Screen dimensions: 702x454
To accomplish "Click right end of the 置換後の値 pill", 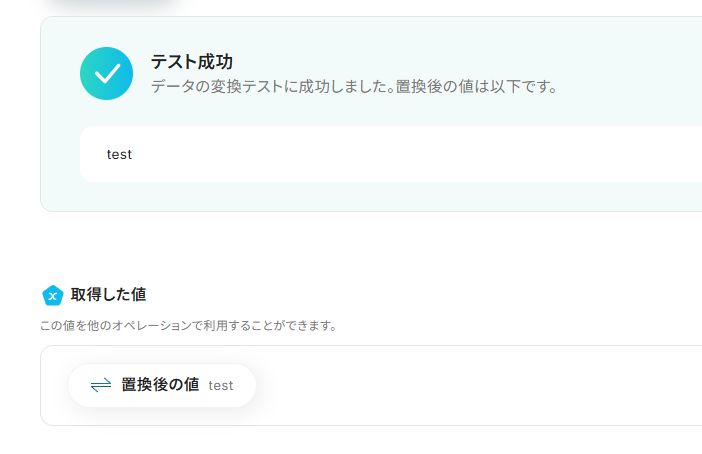I will (246, 385).
